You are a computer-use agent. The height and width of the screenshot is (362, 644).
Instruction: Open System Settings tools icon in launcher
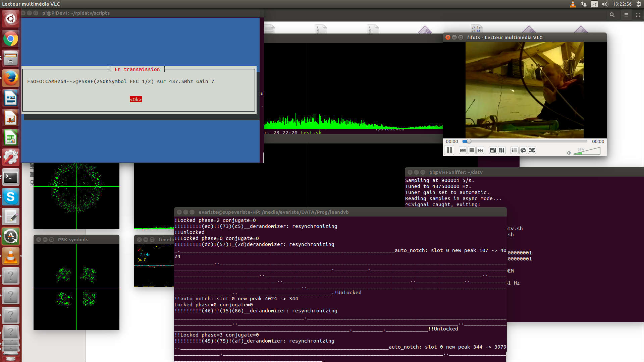point(11,158)
